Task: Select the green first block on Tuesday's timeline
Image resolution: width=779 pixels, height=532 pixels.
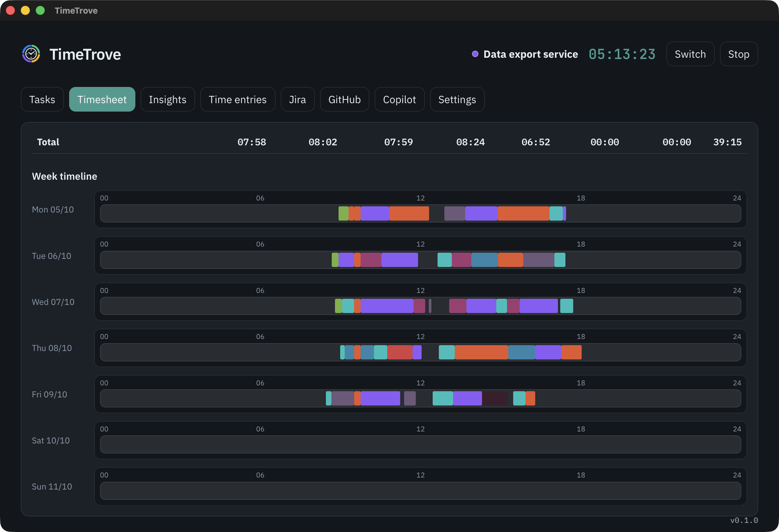Action: (x=335, y=260)
